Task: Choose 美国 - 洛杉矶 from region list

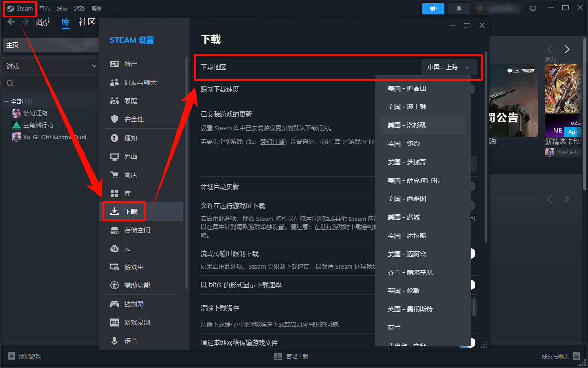Action: (423, 125)
